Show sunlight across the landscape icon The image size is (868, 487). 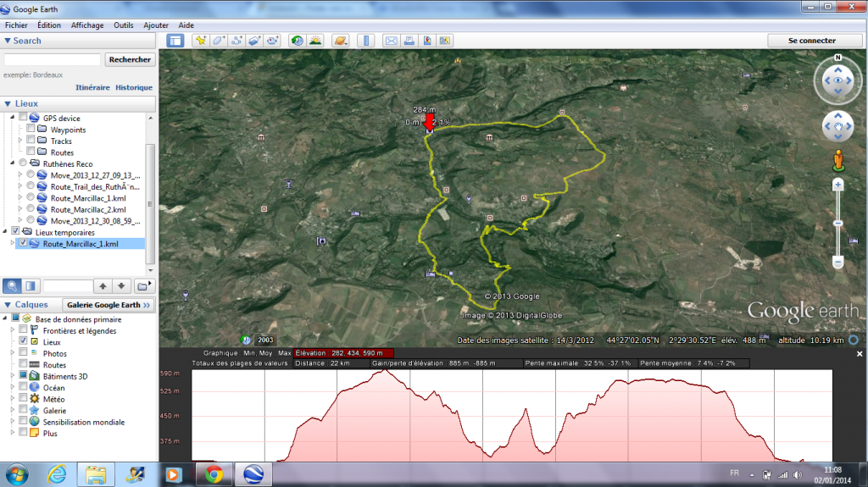pos(315,41)
